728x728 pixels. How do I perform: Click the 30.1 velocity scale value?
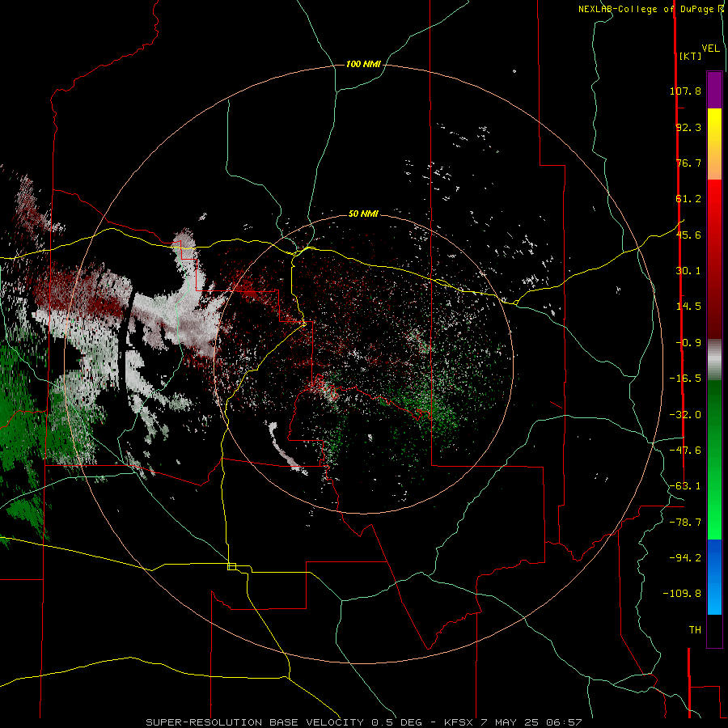[x=688, y=271]
